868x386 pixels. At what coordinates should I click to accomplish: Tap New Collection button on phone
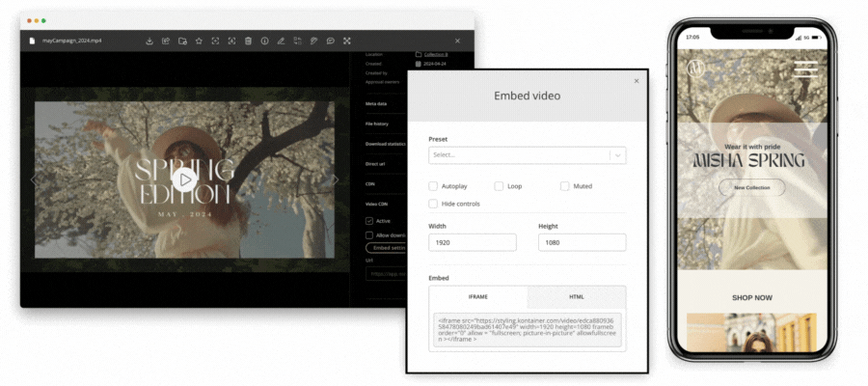pos(751,188)
